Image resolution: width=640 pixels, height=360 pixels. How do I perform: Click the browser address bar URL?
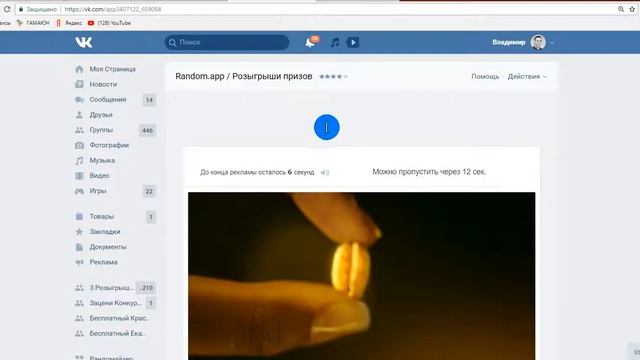(113, 9)
